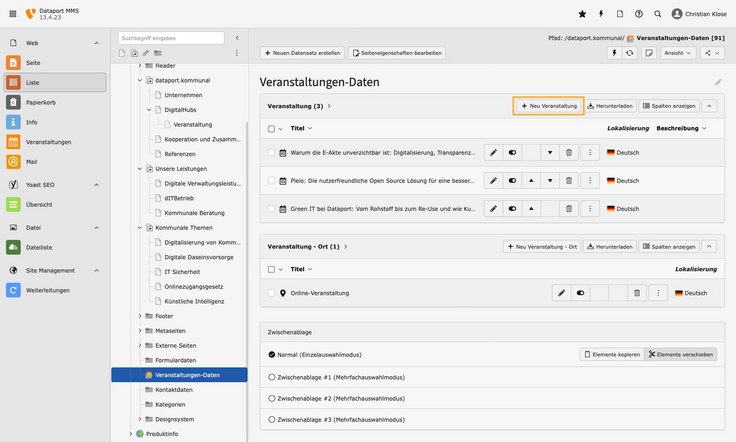The height and width of the screenshot is (442, 736).
Task: Click the page tree search field
Action: pyautogui.click(x=170, y=38)
